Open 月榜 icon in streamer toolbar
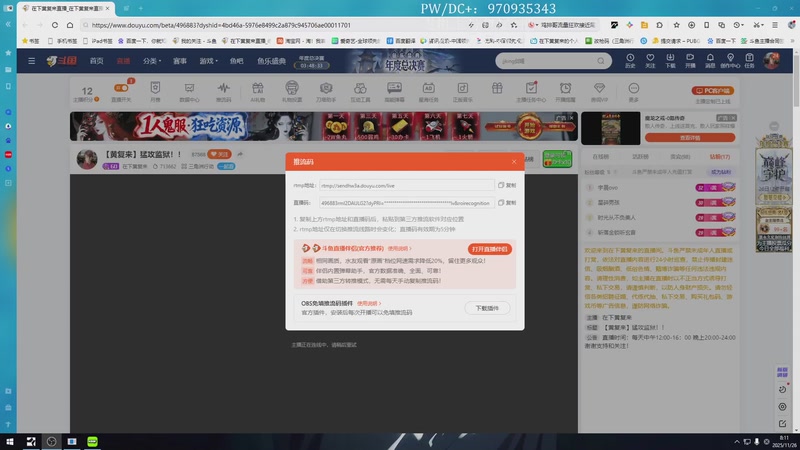The image size is (800, 450). pos(155,91)
